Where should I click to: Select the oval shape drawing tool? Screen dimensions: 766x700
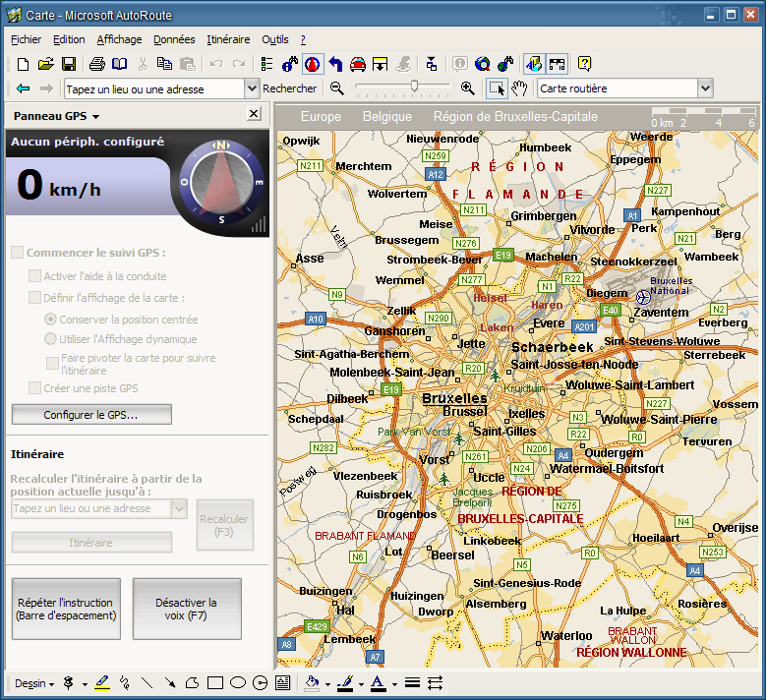[x=238, y=682]
